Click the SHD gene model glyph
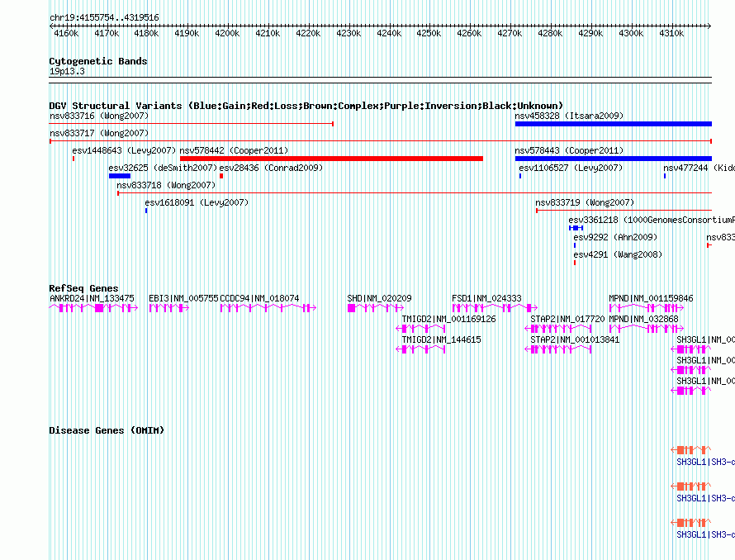The image size is (735, 560). click(376, 308)
